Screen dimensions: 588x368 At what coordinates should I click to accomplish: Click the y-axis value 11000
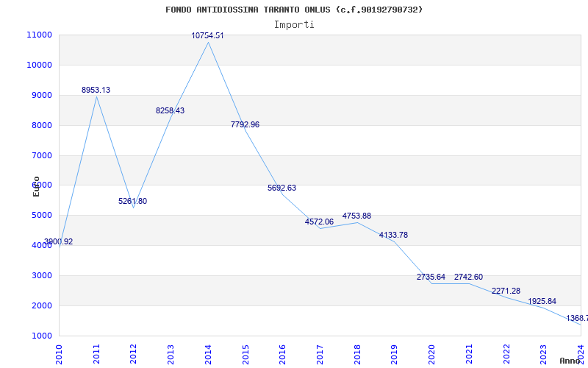point(40,35)
